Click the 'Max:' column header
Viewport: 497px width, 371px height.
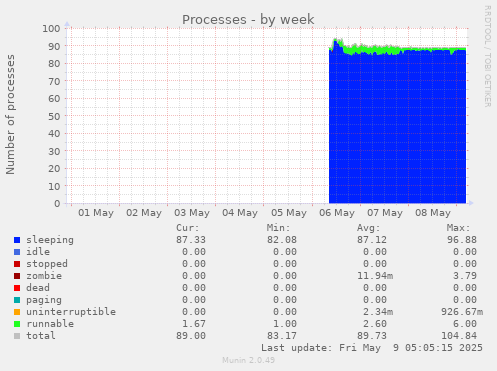pos(459,228)
